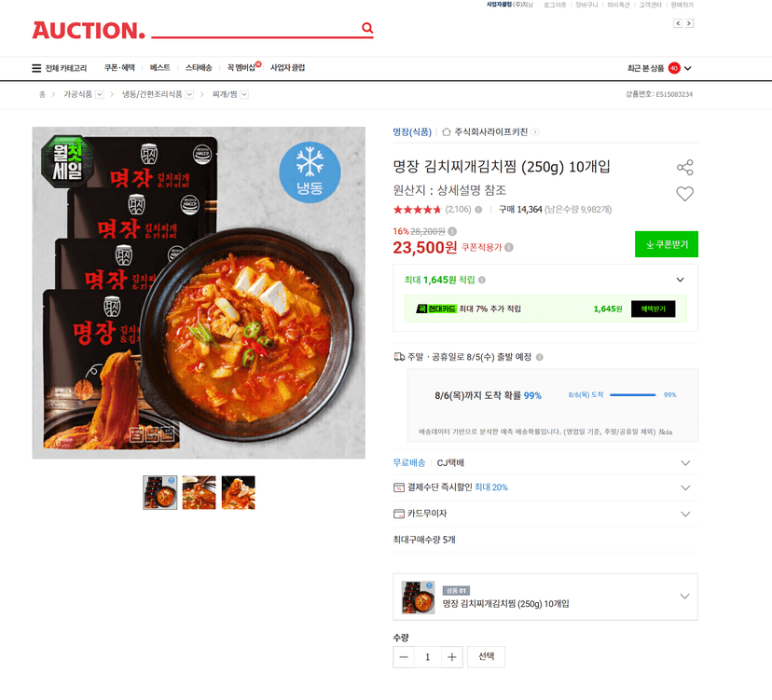Image resolution: width=772 pixels, height=700 pixels.
Task: Share this product via share icon
Action: click(x=685, y=168)
